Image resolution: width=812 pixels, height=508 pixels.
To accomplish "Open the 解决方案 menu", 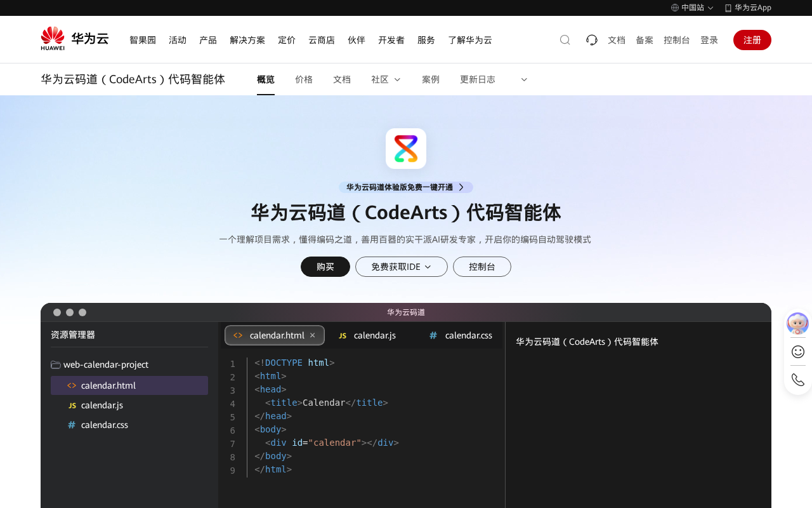I will 247,40.
